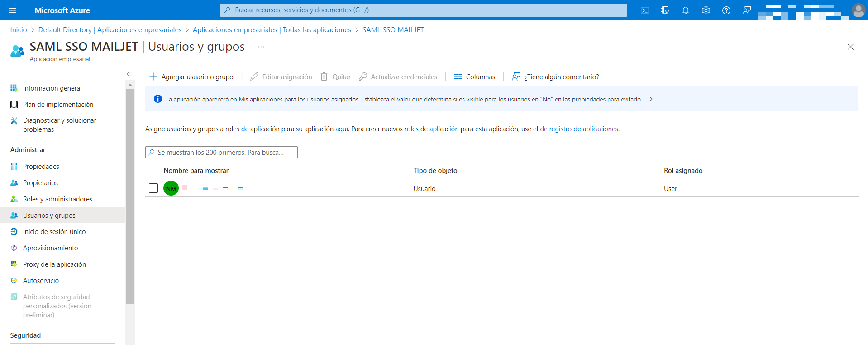Follow the arrow in the info banner
Image resolution: width=868 pixels, height=345 pixels.
coord(649,99)
